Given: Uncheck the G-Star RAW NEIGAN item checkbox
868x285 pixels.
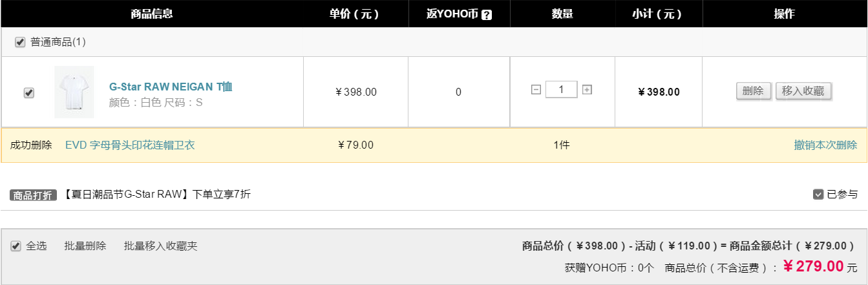Looking at the screenshot, I should click(28, 92).
